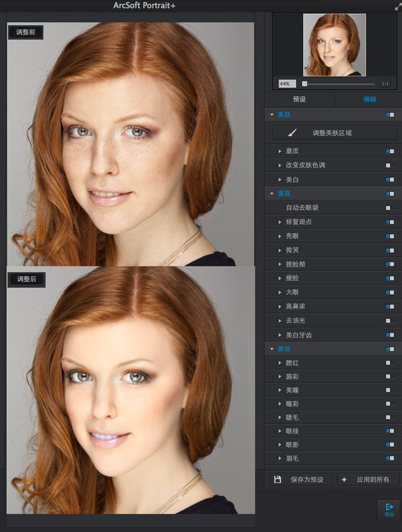Toggle the 美妆 section switch
Image resolution: width=402 pixels, height=532 pixels.
[390, 349]
